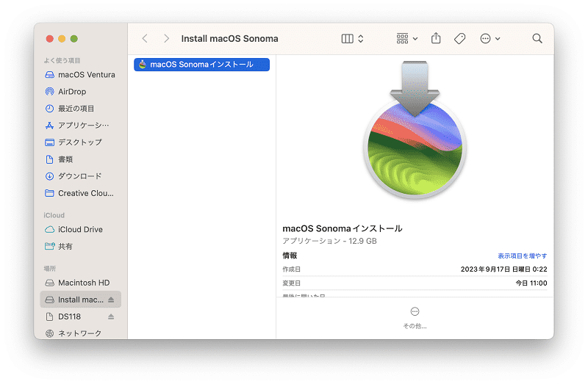
Task: Open 共有 in the sidebar
Action: (x=80, y=246)
